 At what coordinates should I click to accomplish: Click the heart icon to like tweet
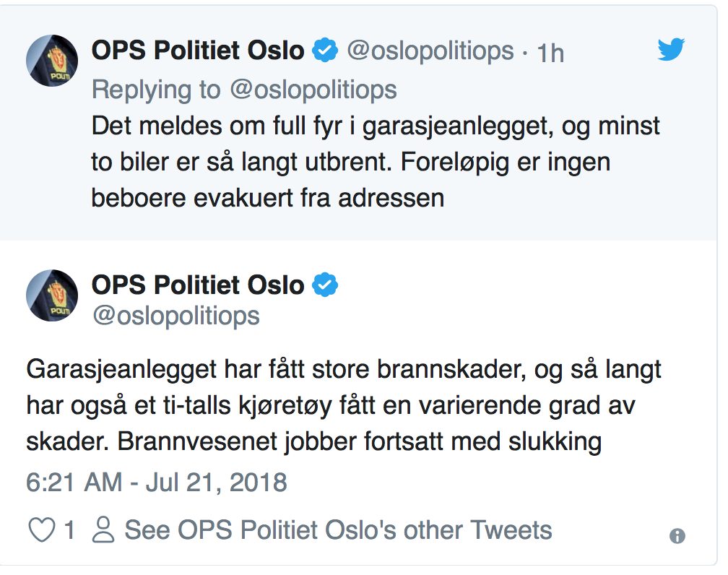(x=41, y=530)
